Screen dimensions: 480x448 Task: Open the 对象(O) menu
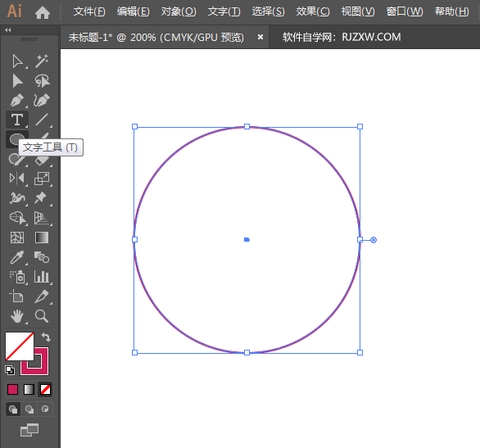tap(179, 11)
